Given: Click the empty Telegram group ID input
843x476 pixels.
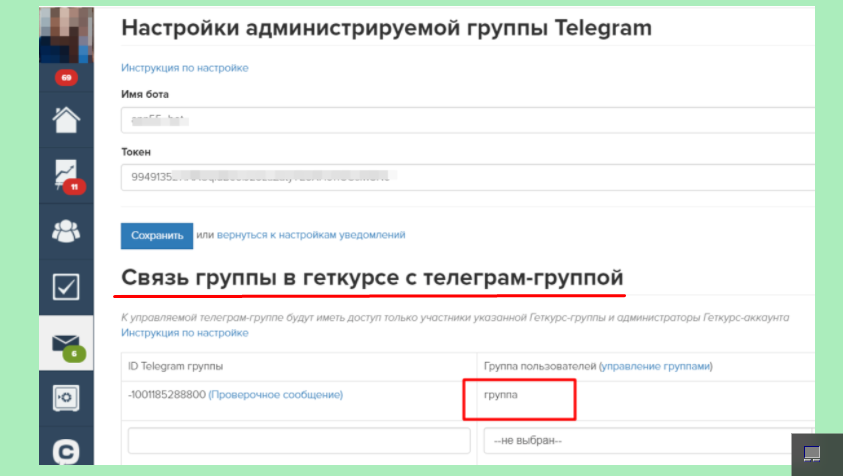Looking at the screenshot, I should 299,441.
